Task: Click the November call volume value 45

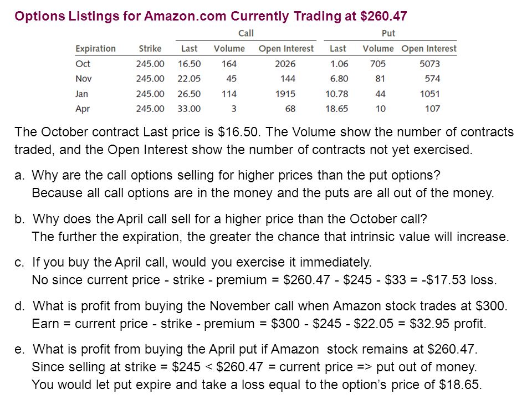Action: 232,79
